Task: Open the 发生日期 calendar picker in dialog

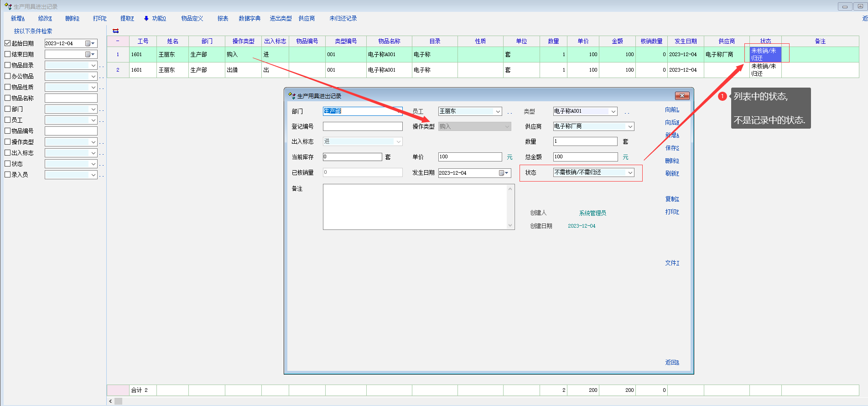Action: coord(504,173)
